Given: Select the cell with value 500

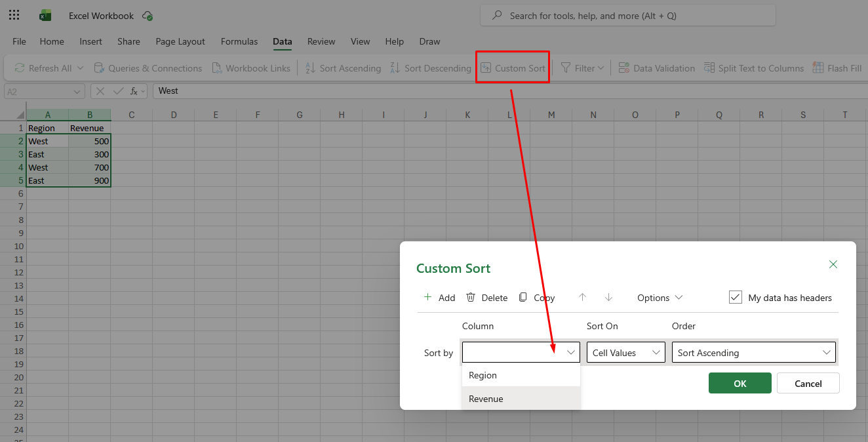Looking at the screenshot, I should [x=89, y=141].
